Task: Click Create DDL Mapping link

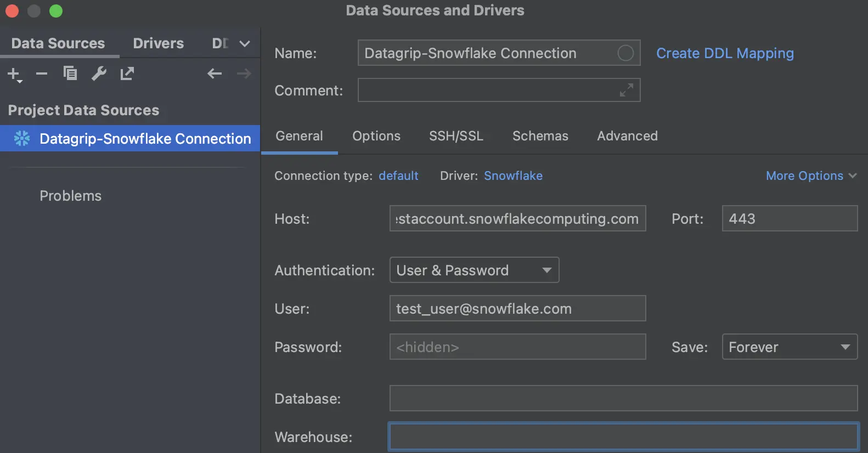Action: pos(725,53)
